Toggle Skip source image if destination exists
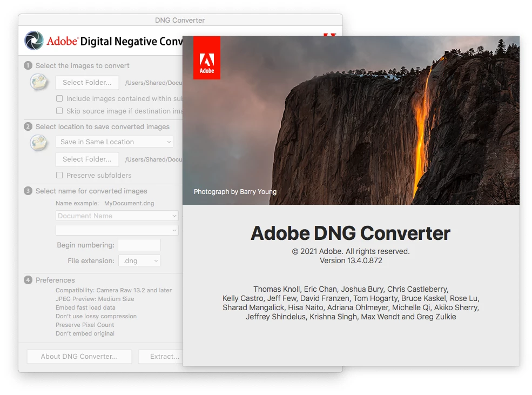 [x=59, y=111]
